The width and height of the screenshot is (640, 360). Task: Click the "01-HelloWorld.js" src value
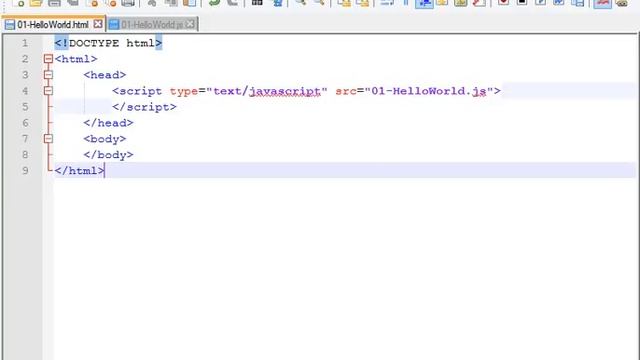pos(429,91)
